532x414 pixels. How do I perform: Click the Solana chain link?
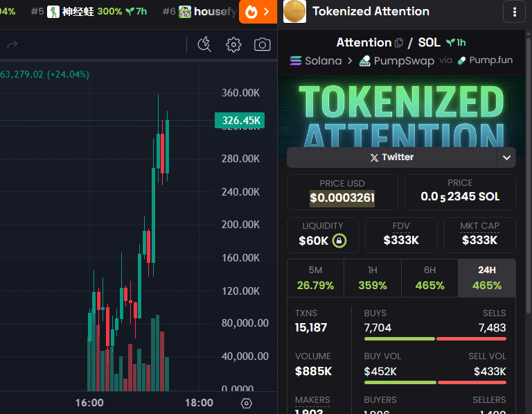316,61
